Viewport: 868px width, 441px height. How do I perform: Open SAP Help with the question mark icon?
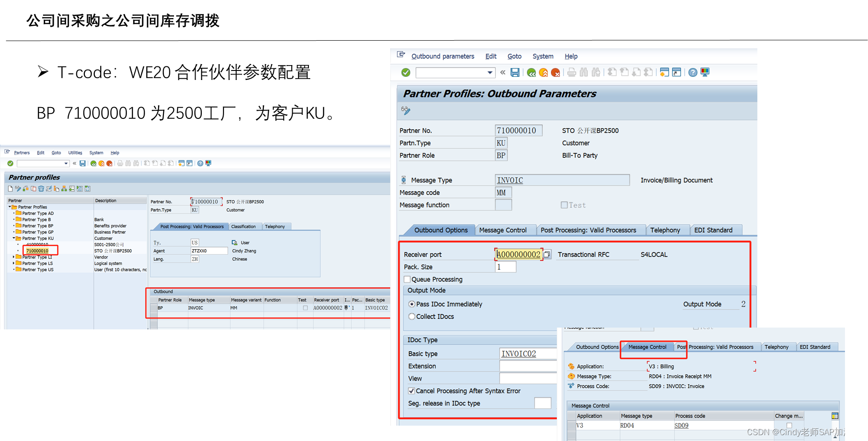[693, 72]
